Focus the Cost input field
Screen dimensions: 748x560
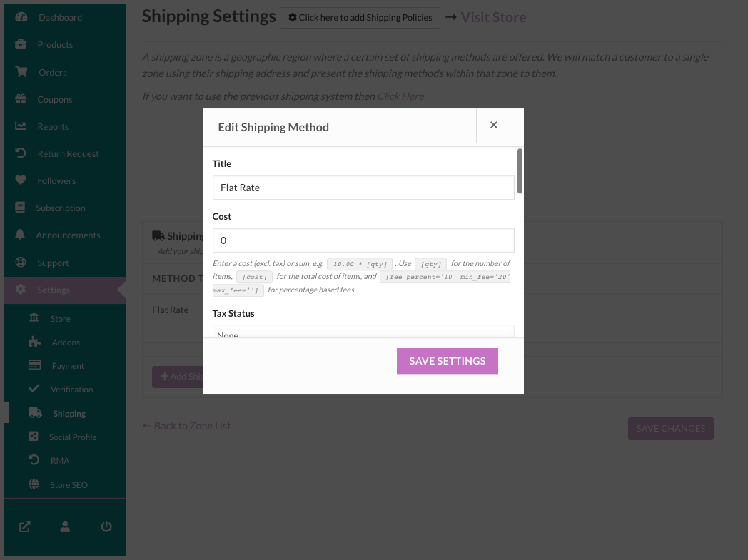[363, 240]
